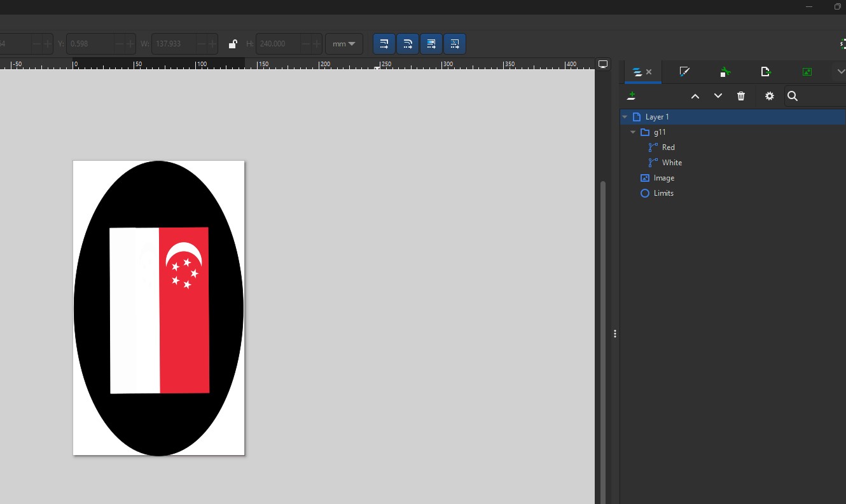The height and width of the screenshot is (504, 846).
Task: Toggle move patterns with objects button
Action: pos(455,44)
